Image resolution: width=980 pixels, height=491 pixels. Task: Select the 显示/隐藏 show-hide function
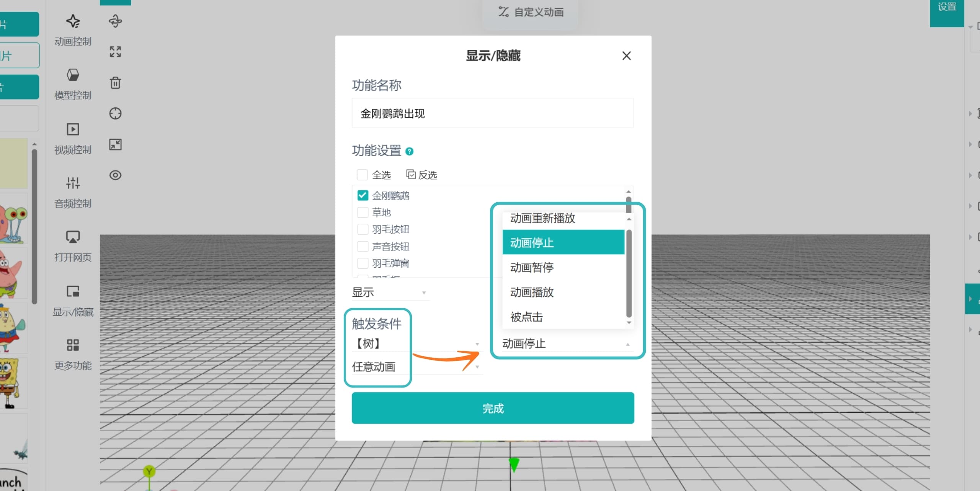click(x=73, y=301)
